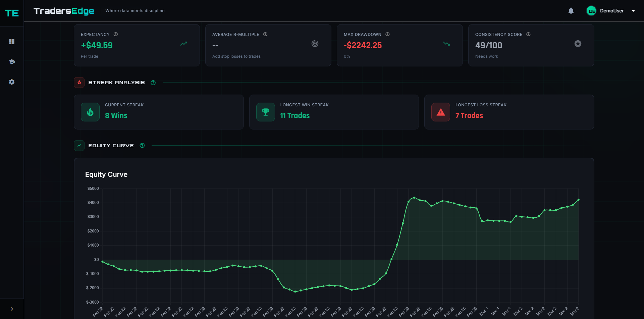
Task: Click the notification bell icon
Action: coord(571,11)
